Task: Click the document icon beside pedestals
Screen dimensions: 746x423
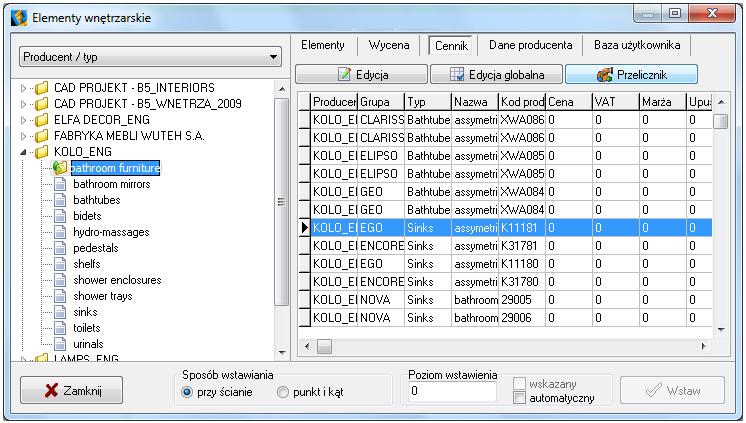Action: pos(60,248)
